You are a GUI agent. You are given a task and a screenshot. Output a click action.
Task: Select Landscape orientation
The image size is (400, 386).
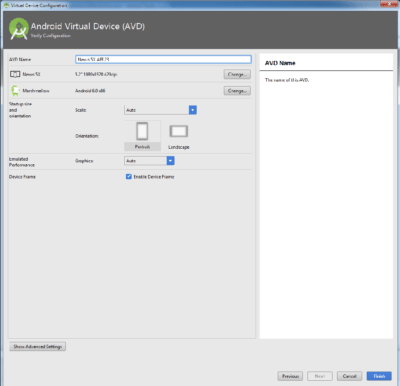coord(179,136)
